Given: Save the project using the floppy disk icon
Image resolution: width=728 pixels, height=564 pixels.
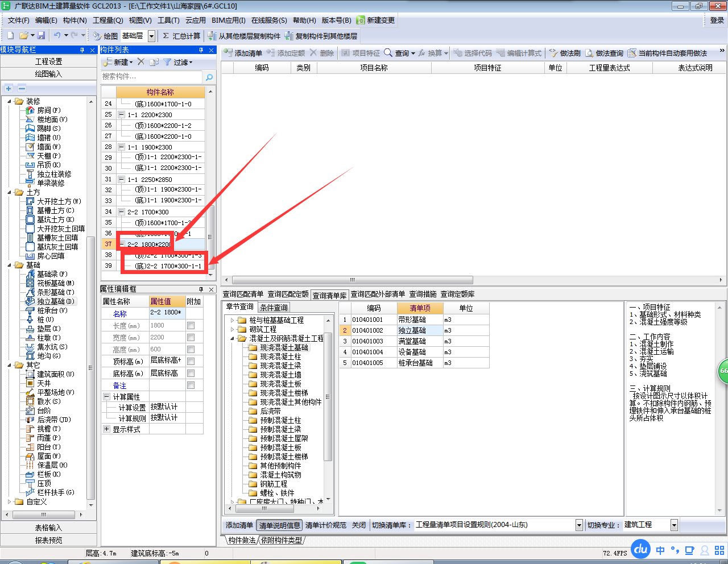Looking at the screenshot, I should [40, 35].
